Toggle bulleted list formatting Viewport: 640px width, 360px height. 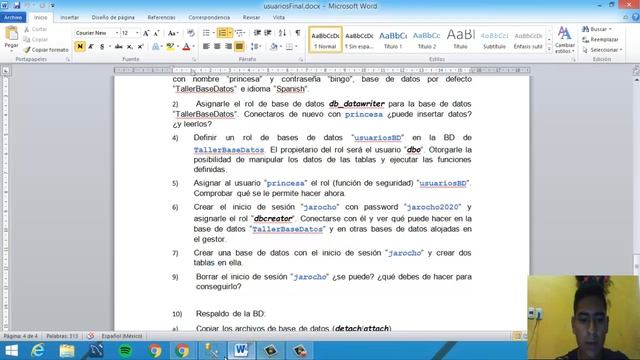(206, 33)
